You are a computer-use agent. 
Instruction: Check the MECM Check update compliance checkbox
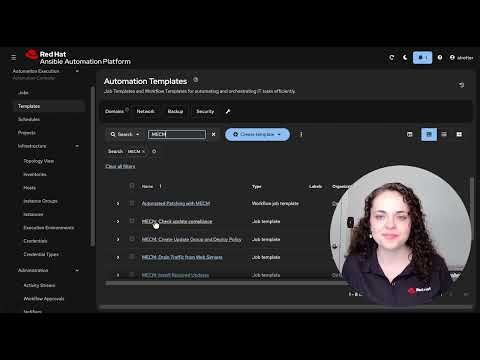[x=132, y=221]
